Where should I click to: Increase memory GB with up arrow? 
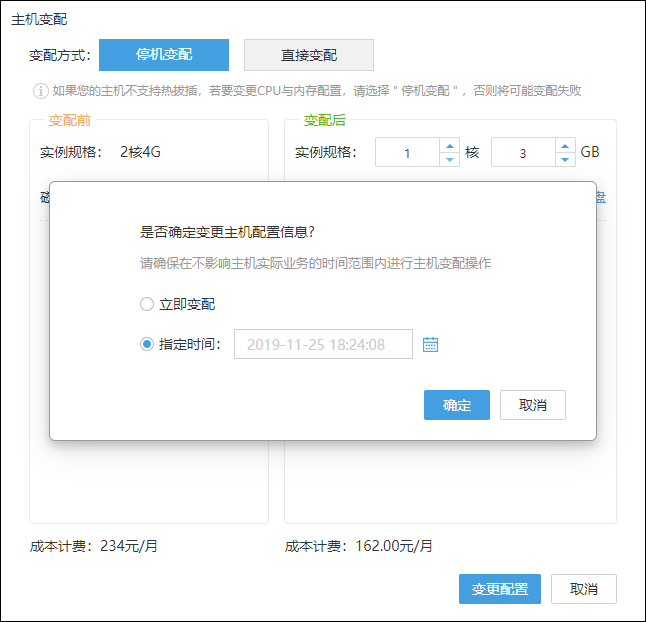(x=565, y=146)
